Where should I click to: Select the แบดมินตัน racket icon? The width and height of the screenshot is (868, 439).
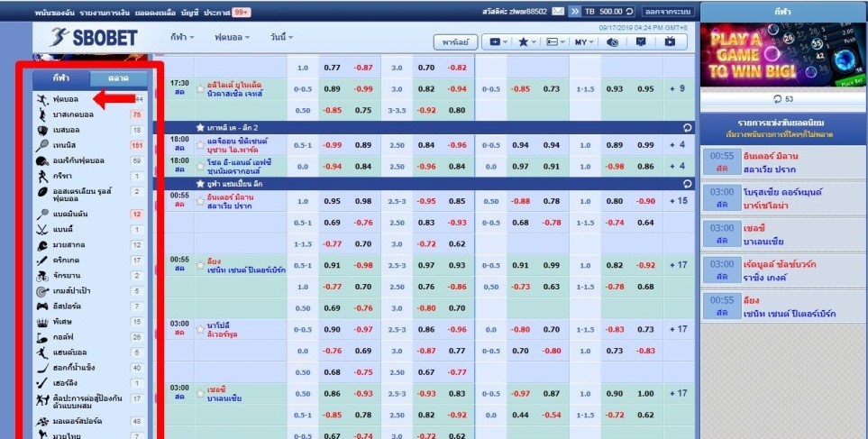[x=42, y=215]
